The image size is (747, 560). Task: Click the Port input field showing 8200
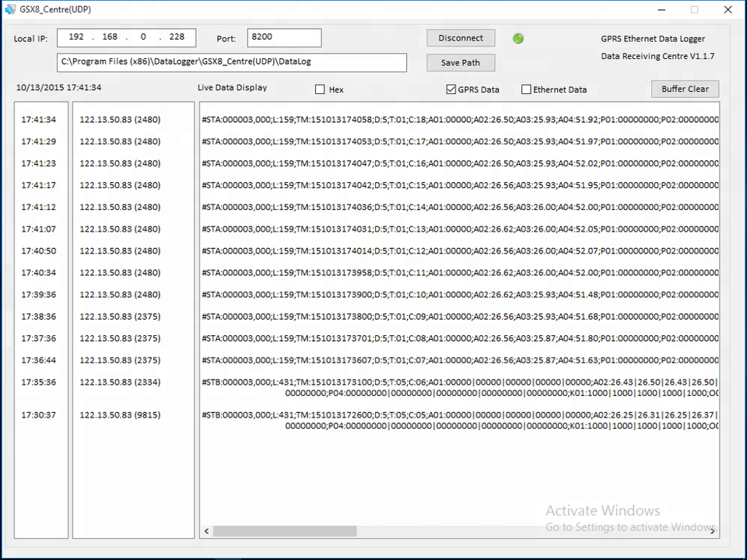284,37
